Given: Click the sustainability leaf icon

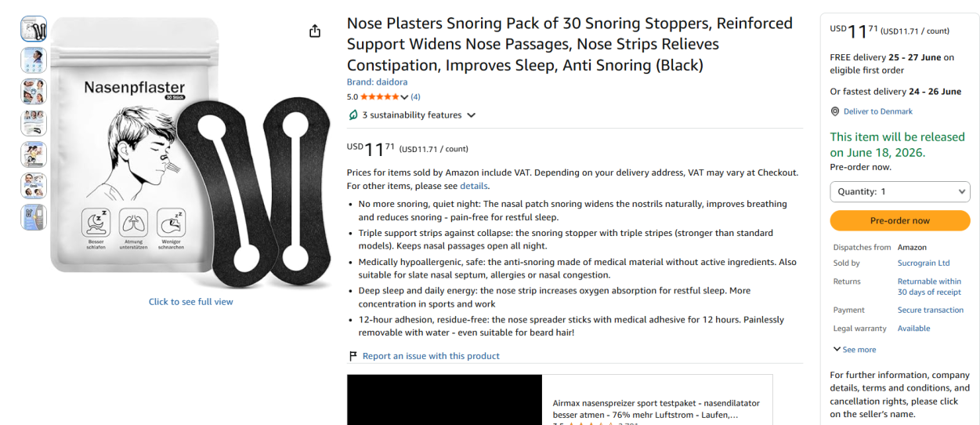Looking at the screenshot, I should tap(353, 115).
